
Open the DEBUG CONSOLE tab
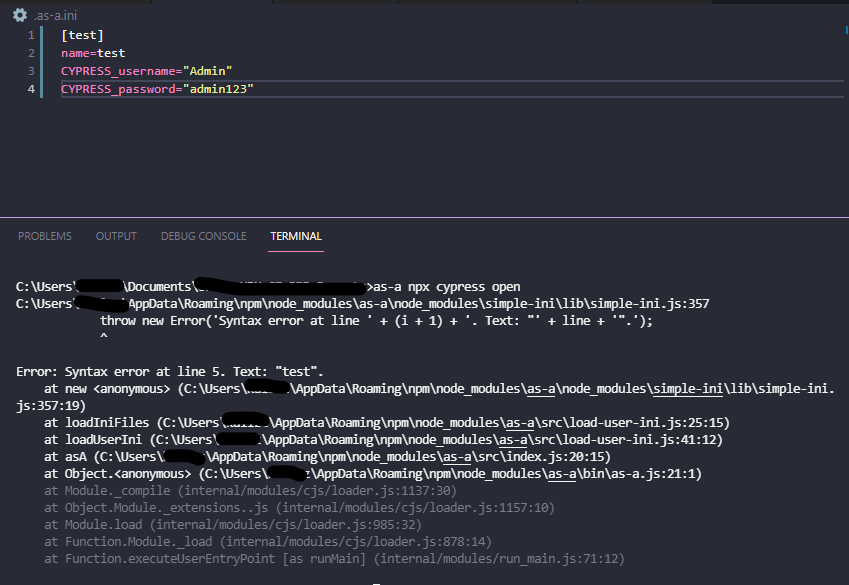click(x=204, y=236)
